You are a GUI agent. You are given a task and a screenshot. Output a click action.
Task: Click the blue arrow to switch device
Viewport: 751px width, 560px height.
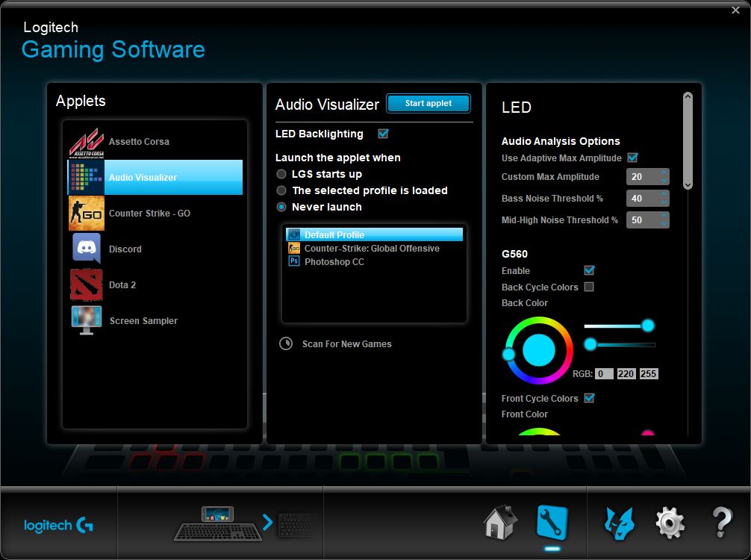click(x=268, y=522)
